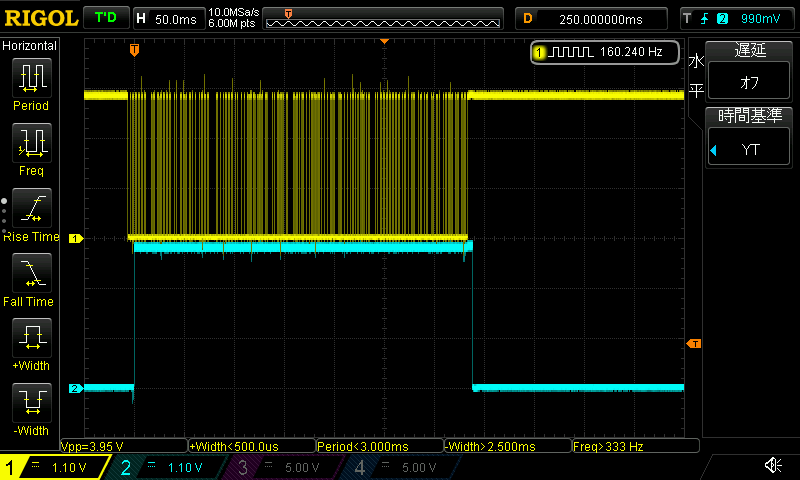Click the orange trigger level marker at right edge
The height and width of the screenshot is (480, 800).
click(694, 343)
